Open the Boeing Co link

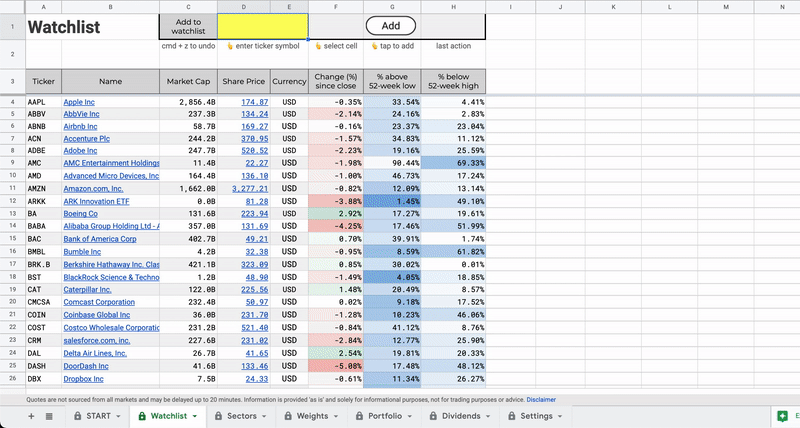click(x=81, y=214)
